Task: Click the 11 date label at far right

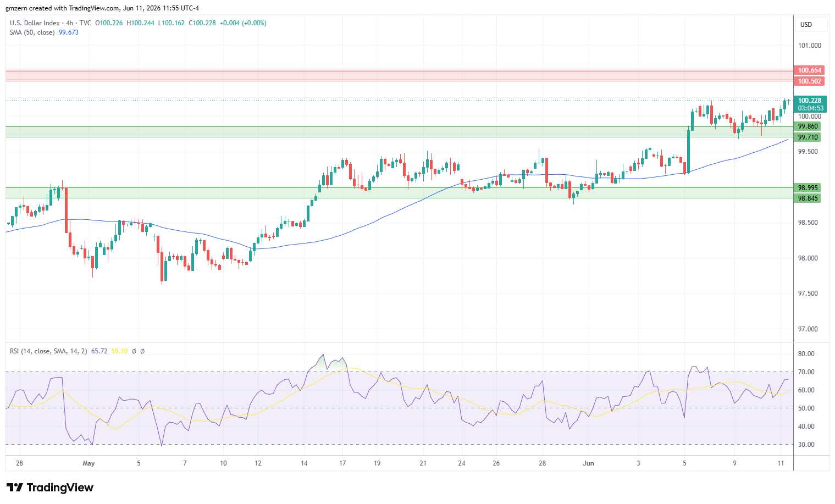Action: pos(781,463)
